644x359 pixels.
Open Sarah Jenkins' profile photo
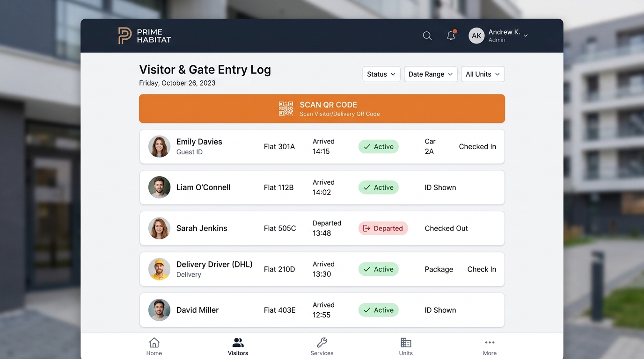point(159,228)
